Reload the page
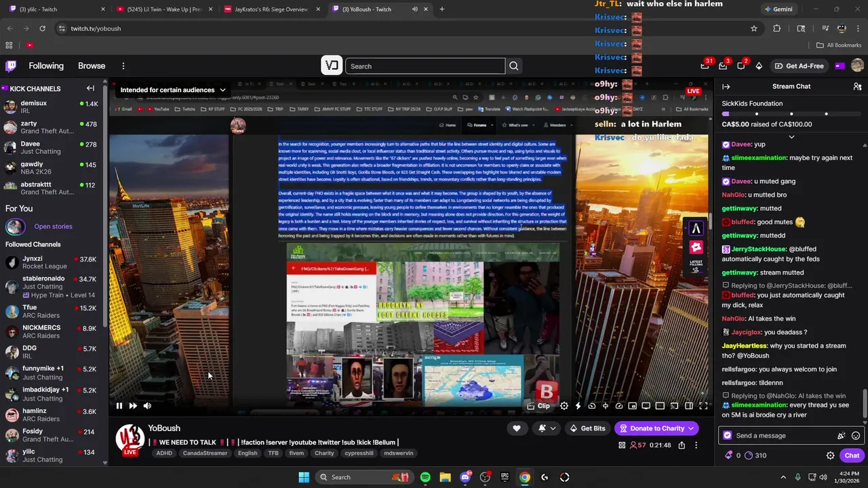Viewport: 868px width, 488px height. click(x=42, y=28)
